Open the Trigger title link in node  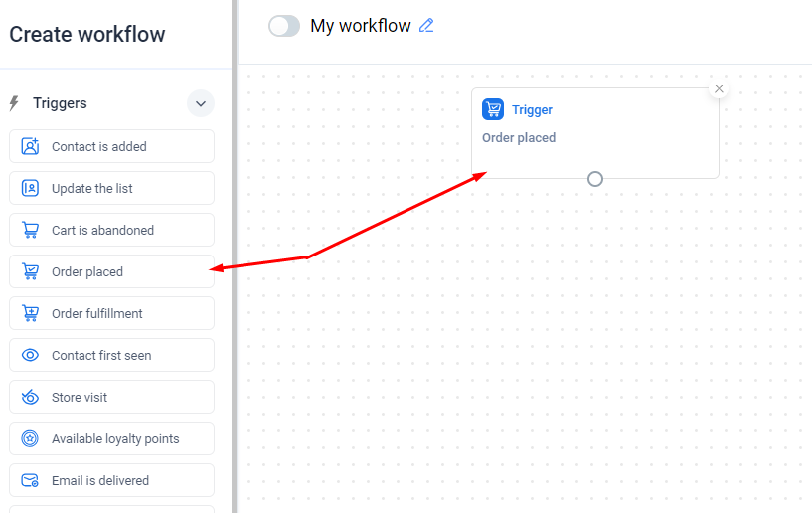(532, 109)
